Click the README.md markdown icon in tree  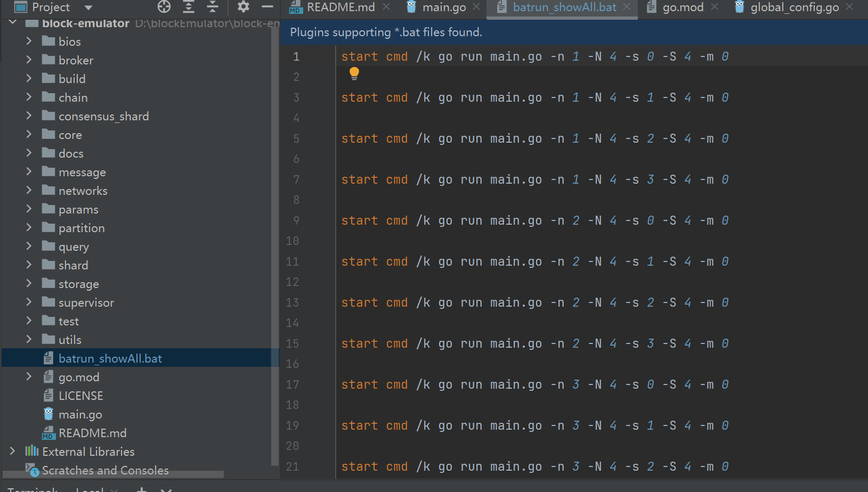tap(48, 432)
